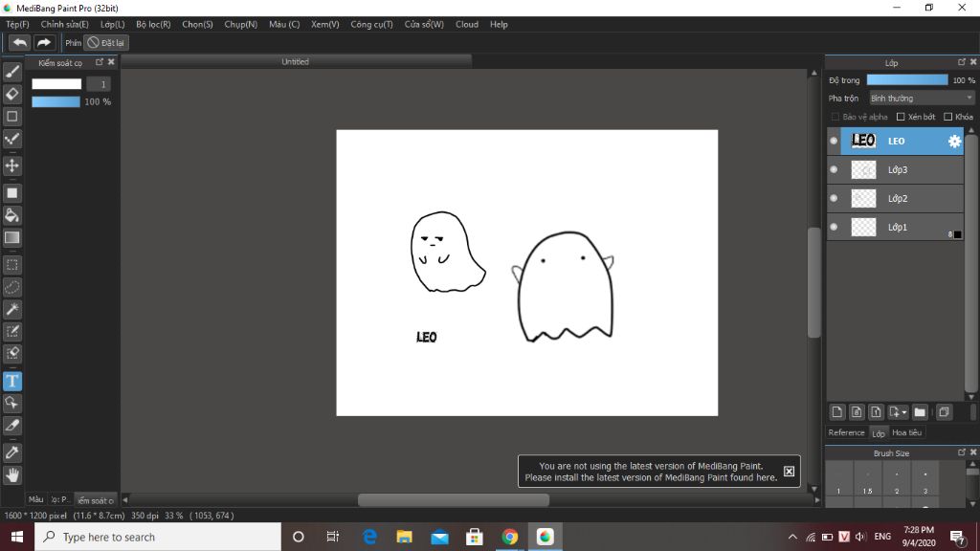Add a new color layer
Screen dimensions: 980x551
(836, 412)
